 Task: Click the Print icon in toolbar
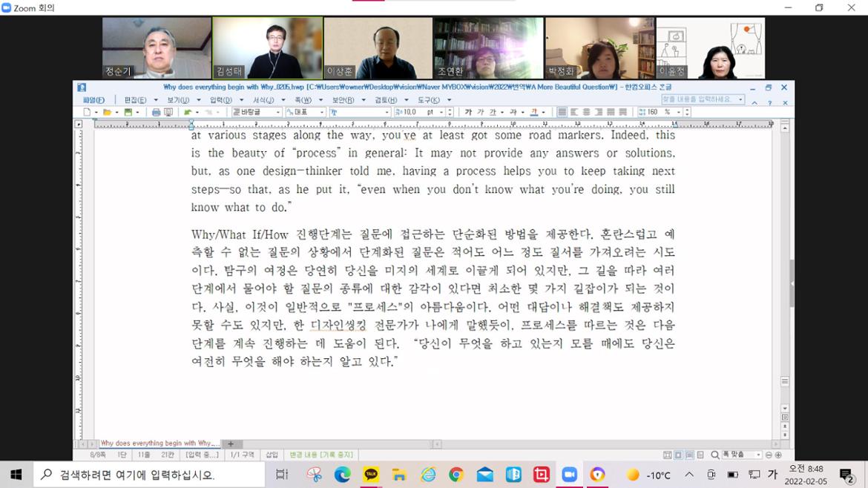pos(156,112)
